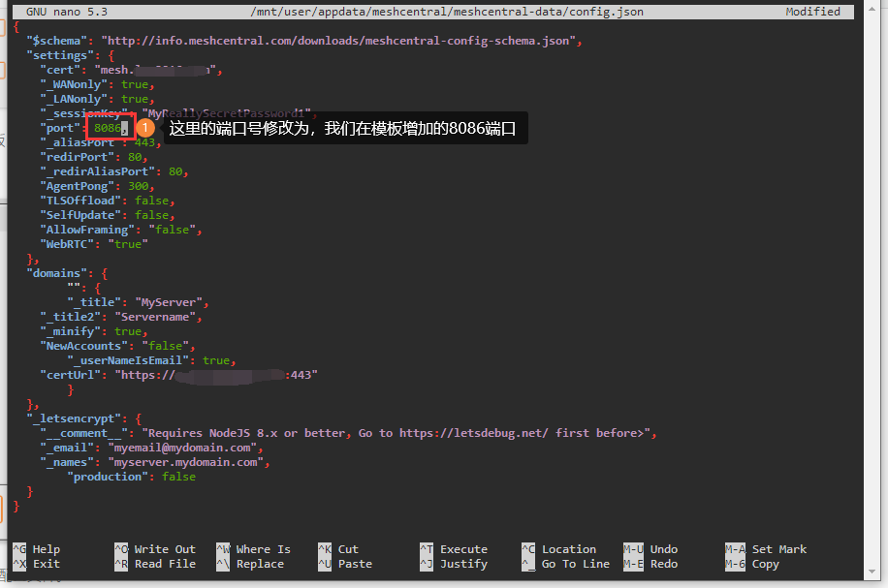Click the ^X Exit shortcut

coord(36,564)
